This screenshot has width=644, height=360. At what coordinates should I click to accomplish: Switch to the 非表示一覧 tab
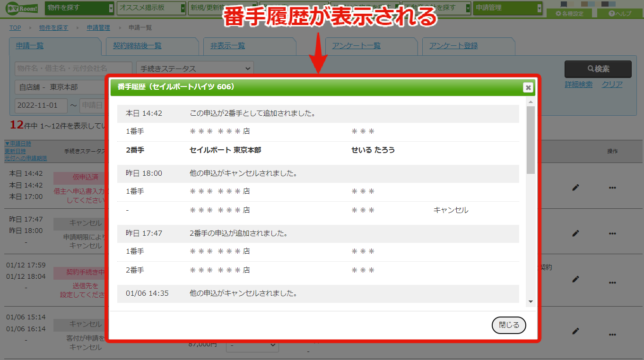(x=227, y=46)
